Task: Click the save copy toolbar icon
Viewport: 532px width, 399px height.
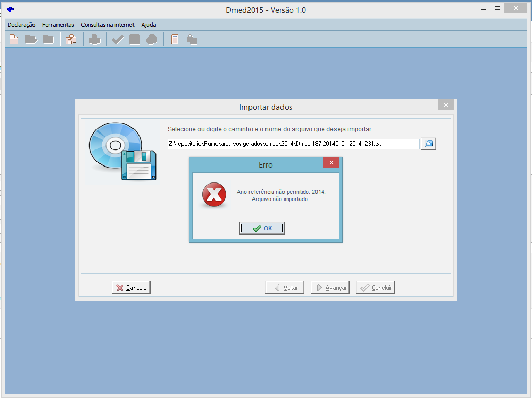Action: click(71, 39)
